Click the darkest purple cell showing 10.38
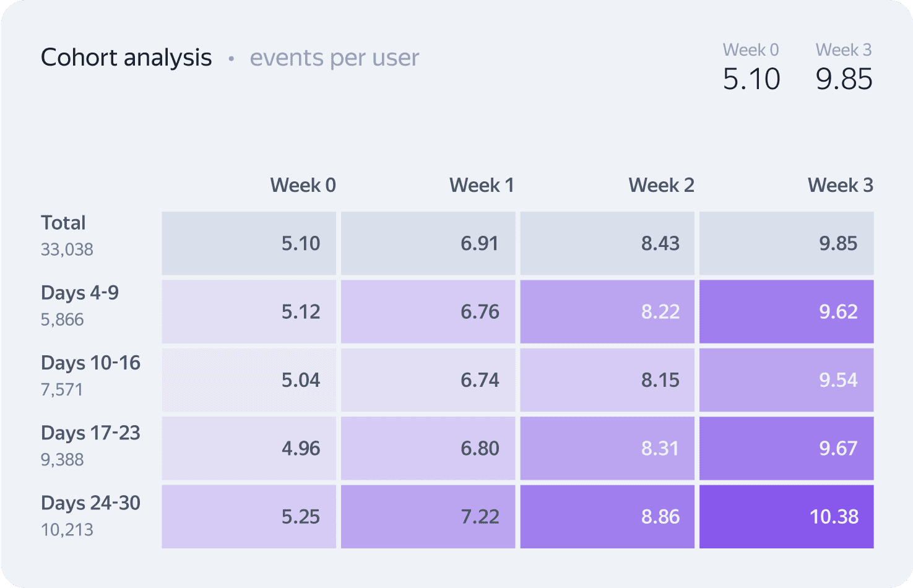 pos(787,516)
